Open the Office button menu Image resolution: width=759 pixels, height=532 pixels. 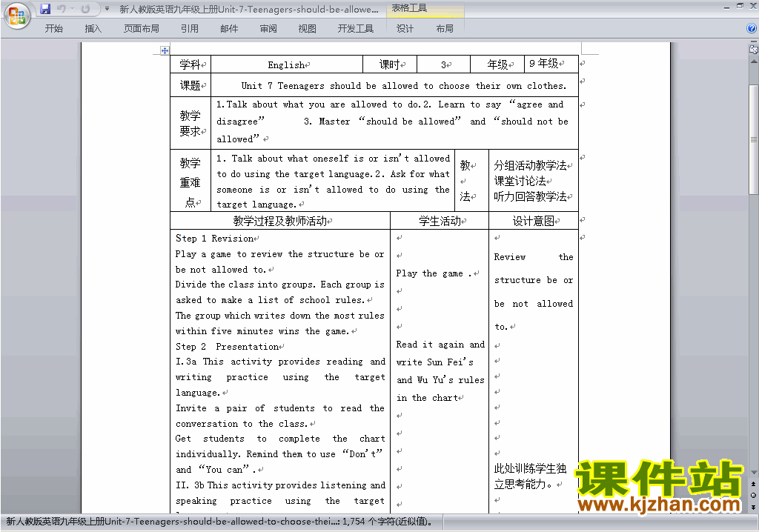point(17,16)
